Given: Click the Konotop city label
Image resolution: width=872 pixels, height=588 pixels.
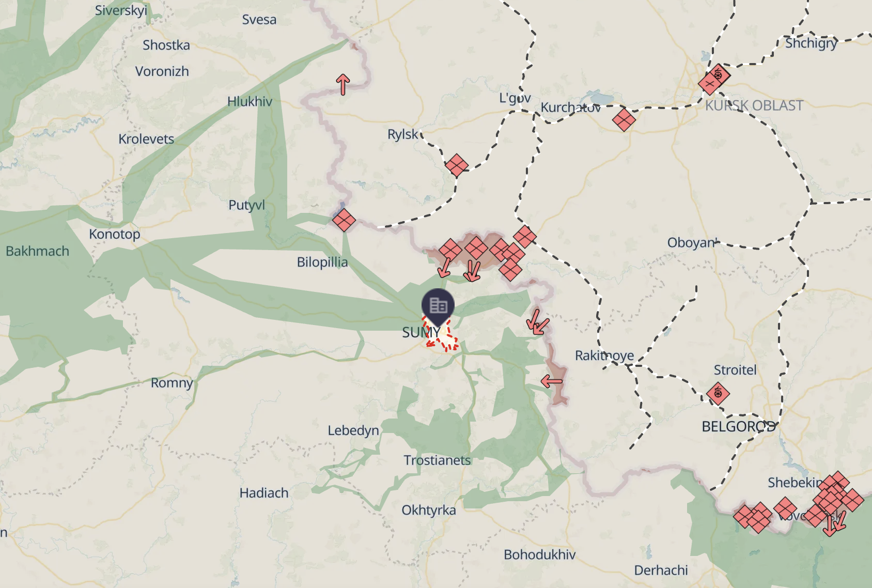Looking at the screenshot, I should point(115,234).
